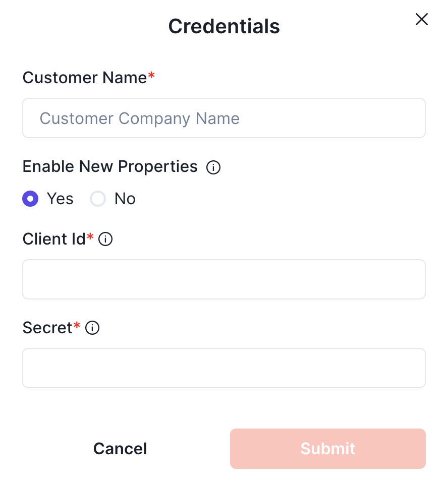This screenshot has height=483, width=448.
Task: Click info icon beside Enable New Properties
Action: pyautogui.click(x=213, y=167)
